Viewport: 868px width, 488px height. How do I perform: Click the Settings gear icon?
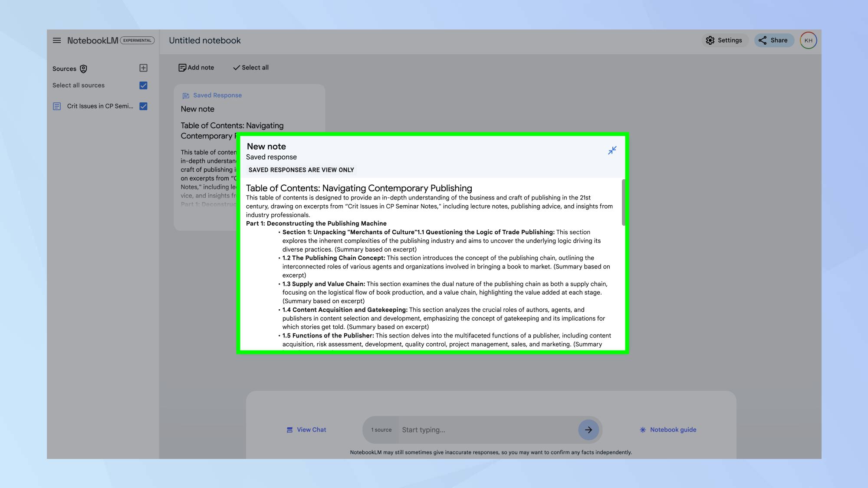[x=710, y=40]
